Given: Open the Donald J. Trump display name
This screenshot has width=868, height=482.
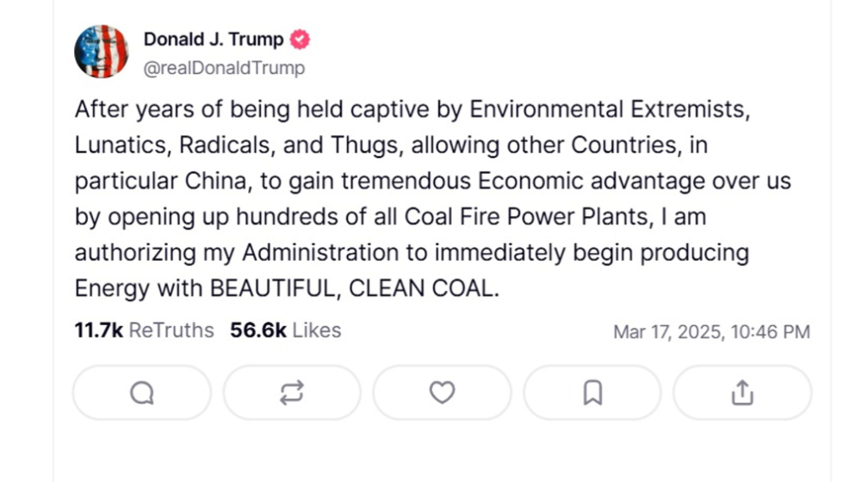Looking at the screenshot, I should coord(213,40).
